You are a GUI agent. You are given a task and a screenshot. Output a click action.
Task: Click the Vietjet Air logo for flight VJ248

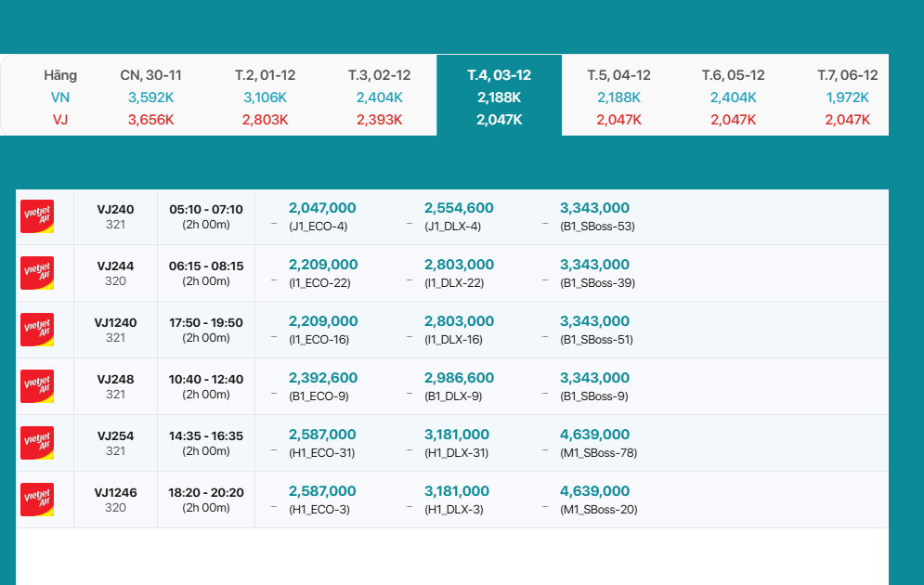(x=37, y=386)
